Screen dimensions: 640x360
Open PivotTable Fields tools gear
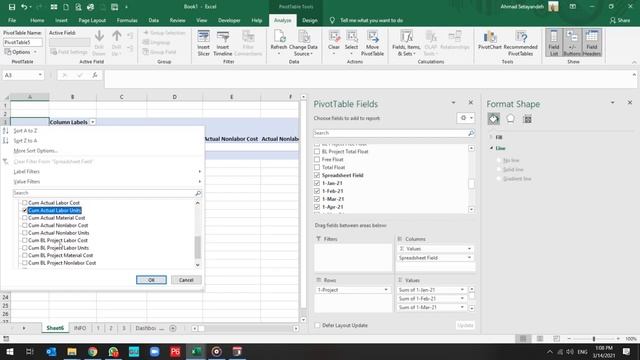tap(465, 118)
